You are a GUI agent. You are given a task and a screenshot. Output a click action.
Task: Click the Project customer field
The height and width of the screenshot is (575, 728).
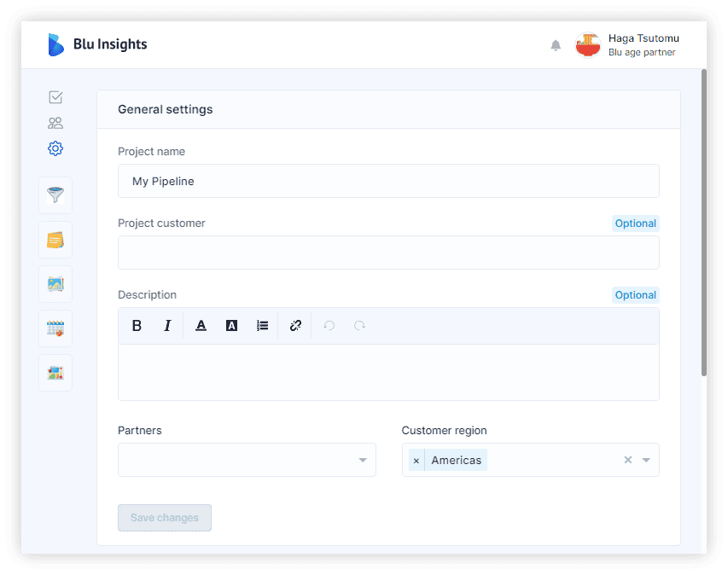388,253
